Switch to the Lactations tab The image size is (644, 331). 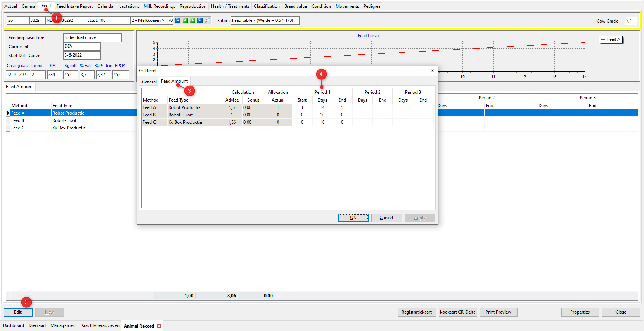pyautogui.click(x=129, y=6)
